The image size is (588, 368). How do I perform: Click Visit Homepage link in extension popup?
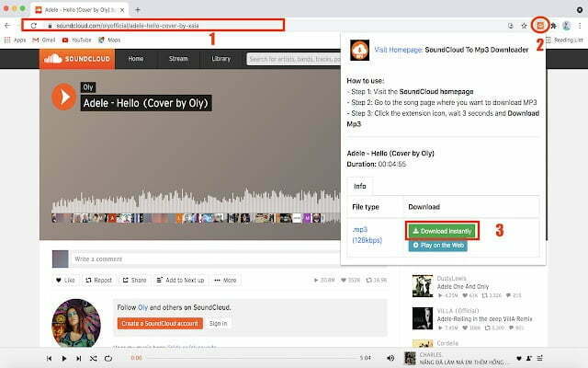(398, 50)
